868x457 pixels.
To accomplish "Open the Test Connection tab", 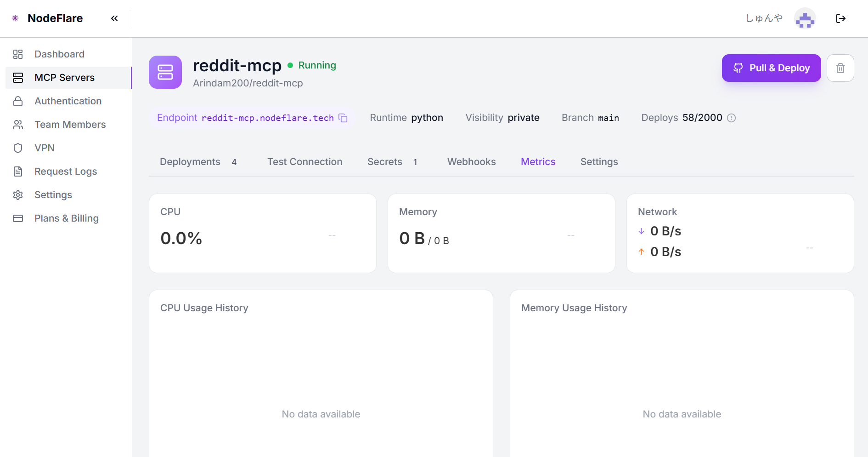I will point(305,162).
